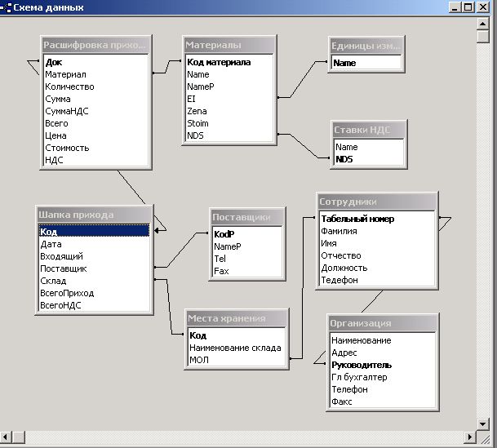Viewport: 497px width, 448px height.
Task: Select the Количество field
Action: 96,86
